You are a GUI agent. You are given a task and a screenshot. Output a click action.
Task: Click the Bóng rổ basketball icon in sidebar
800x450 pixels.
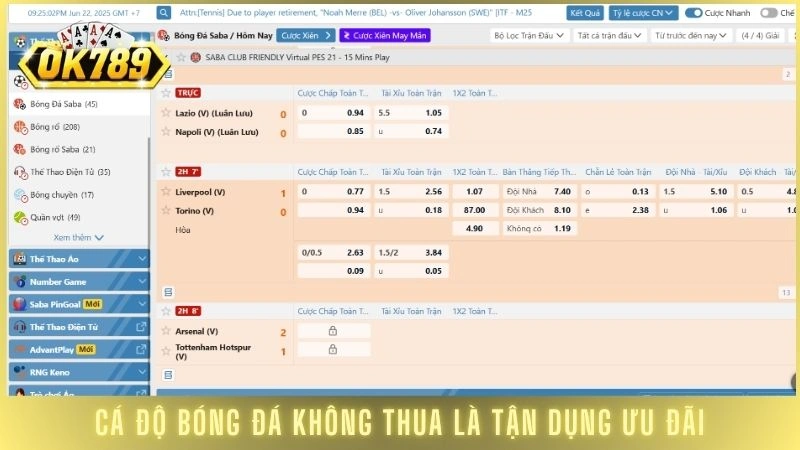(20, 127)
